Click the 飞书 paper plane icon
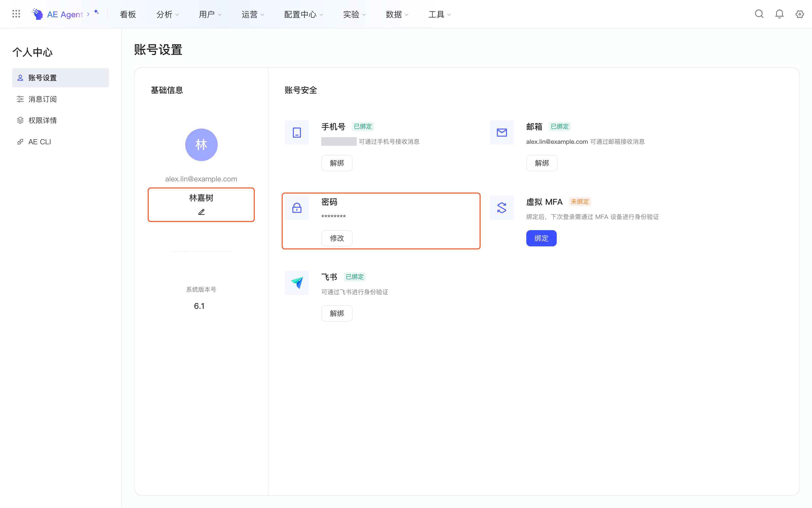 coord(297,283)
